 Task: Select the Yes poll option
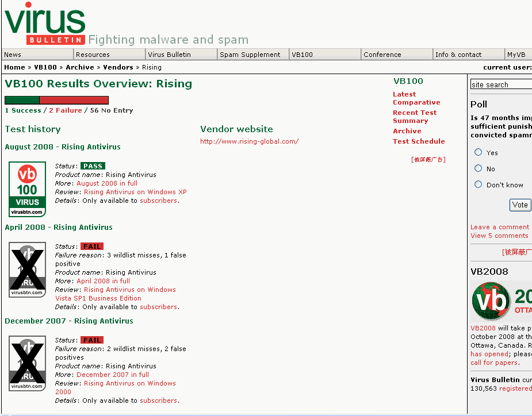478,152
